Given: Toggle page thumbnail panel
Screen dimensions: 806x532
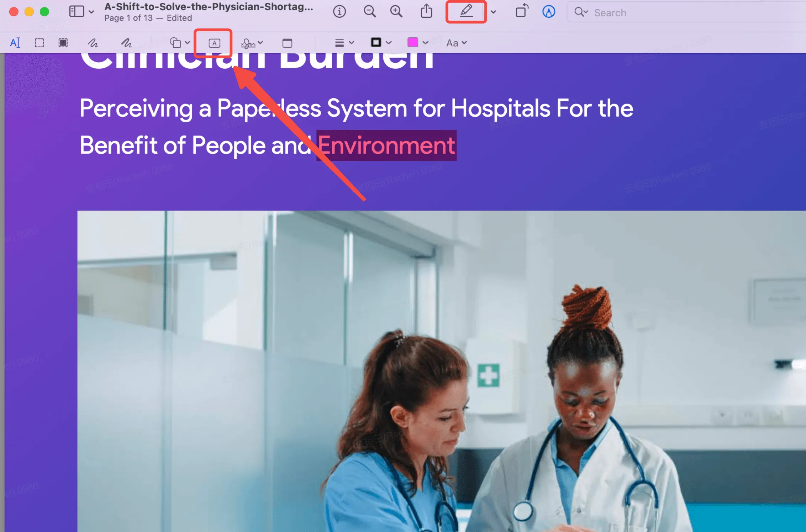Looking at the screenshot, I should click(x=77, y=11).
